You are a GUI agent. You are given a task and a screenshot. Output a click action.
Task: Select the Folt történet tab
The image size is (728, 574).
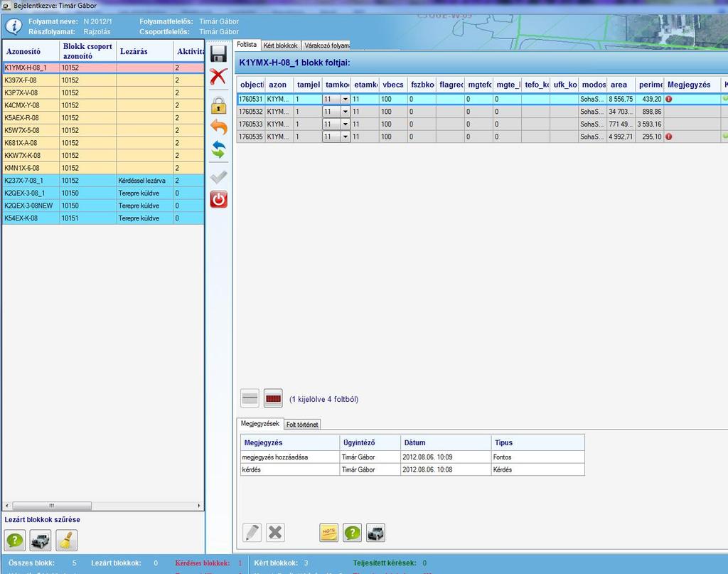302,425
